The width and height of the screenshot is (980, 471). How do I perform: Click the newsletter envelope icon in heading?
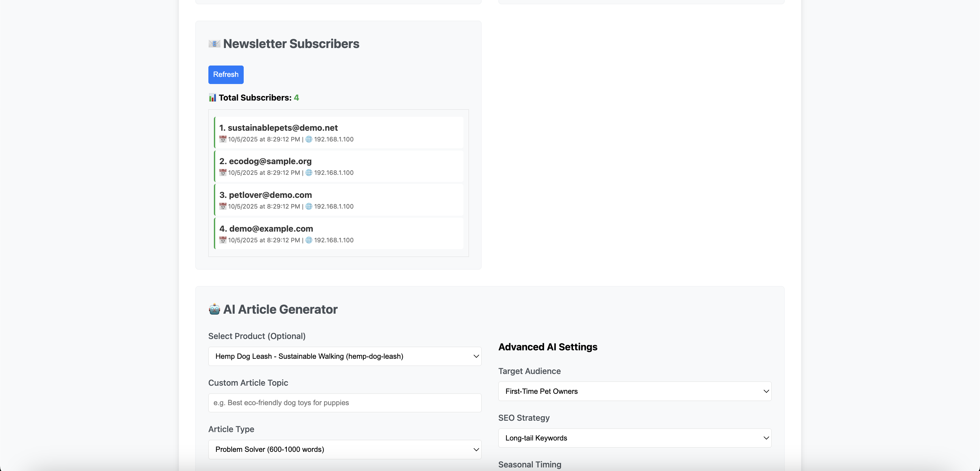click(214, 44)
